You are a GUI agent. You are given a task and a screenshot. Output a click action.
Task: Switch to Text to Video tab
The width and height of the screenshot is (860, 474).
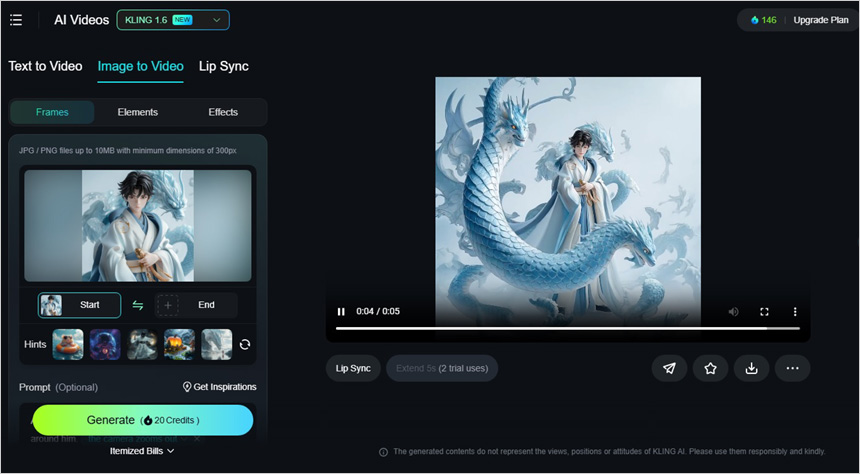tap(45, 66)
